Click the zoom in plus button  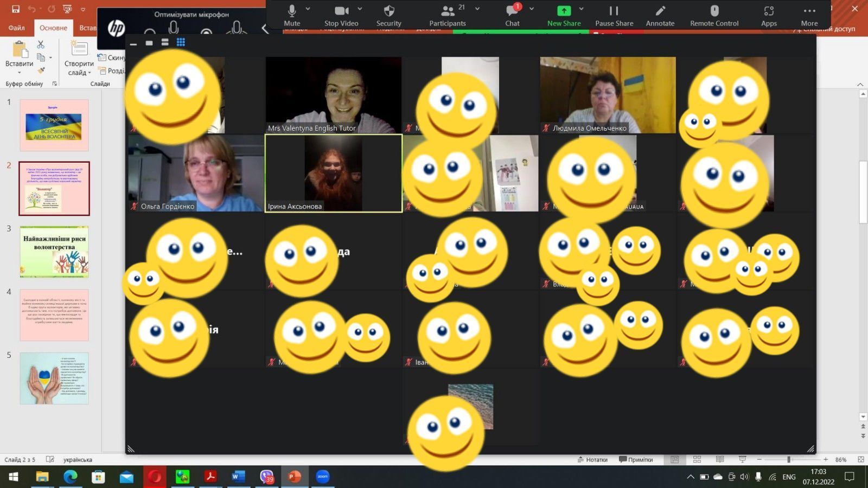826,460
